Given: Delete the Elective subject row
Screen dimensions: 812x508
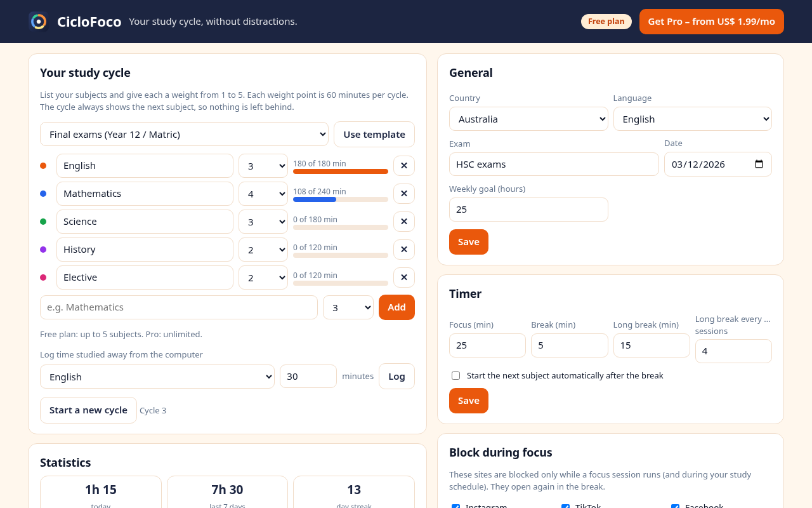Looking at the screenshot, I should (404, 277).
